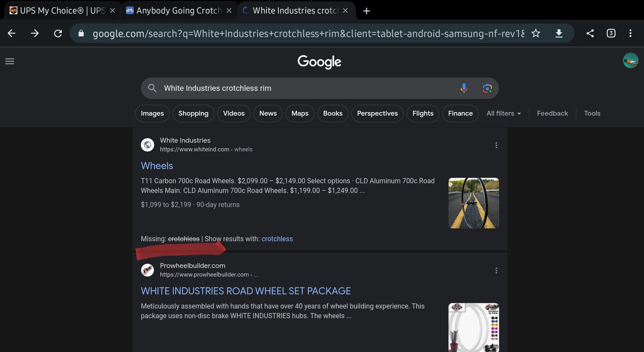644x352 pixels.
Task: Share the page using the share icon
Action: click(x=590, y=33)
